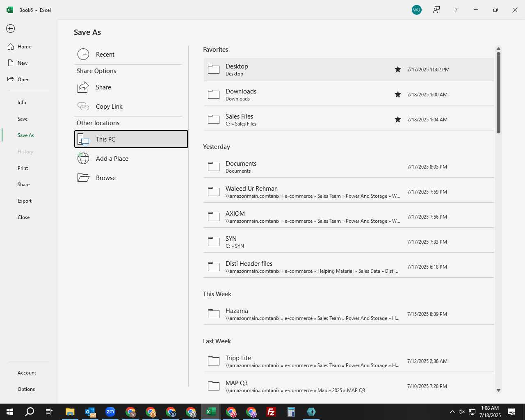Click the 7/10/2025 7:28 PM timestamp

click(x=427, y=386)
